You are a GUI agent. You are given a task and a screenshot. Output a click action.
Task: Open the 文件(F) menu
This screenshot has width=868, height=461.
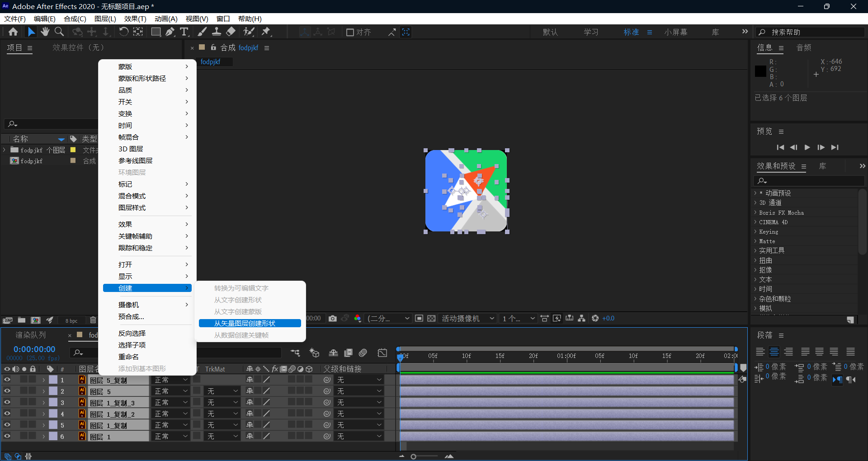pyautogui.click(x=15, y=19)
